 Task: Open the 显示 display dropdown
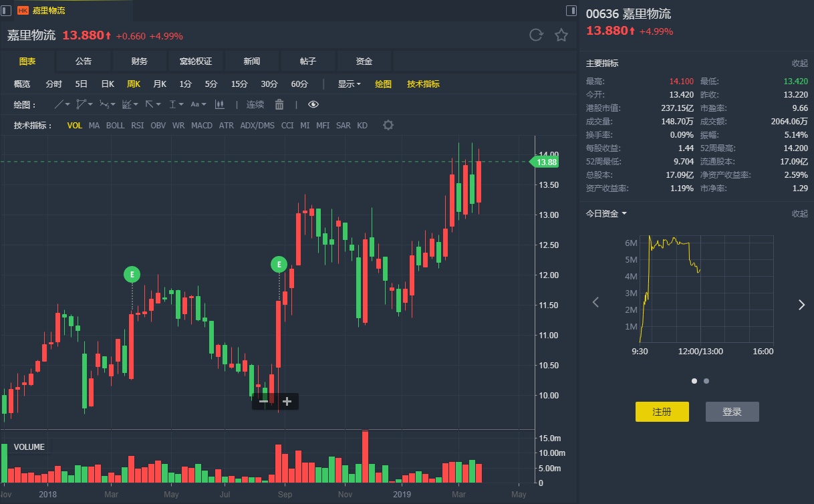349,84
